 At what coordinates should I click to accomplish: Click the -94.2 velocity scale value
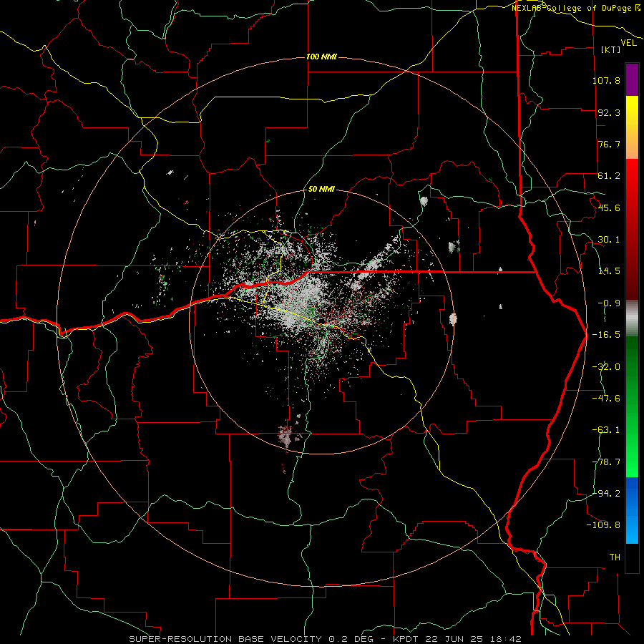click(x=606, y=493)
